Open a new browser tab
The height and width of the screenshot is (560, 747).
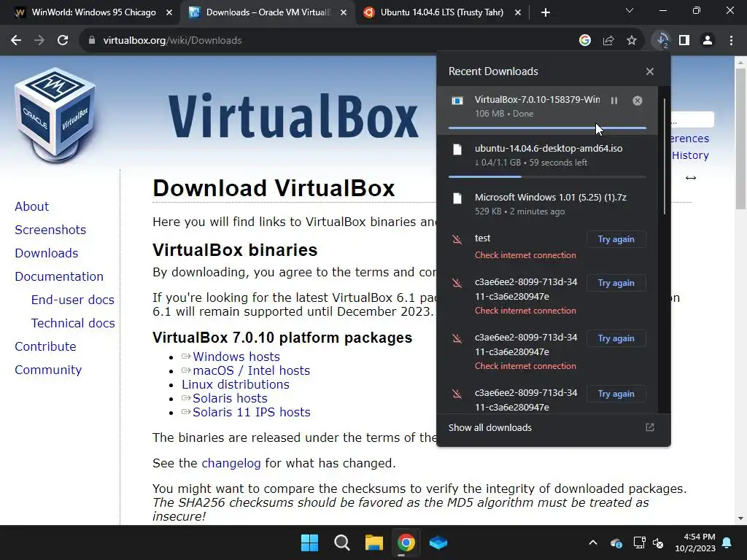[546, 12]
